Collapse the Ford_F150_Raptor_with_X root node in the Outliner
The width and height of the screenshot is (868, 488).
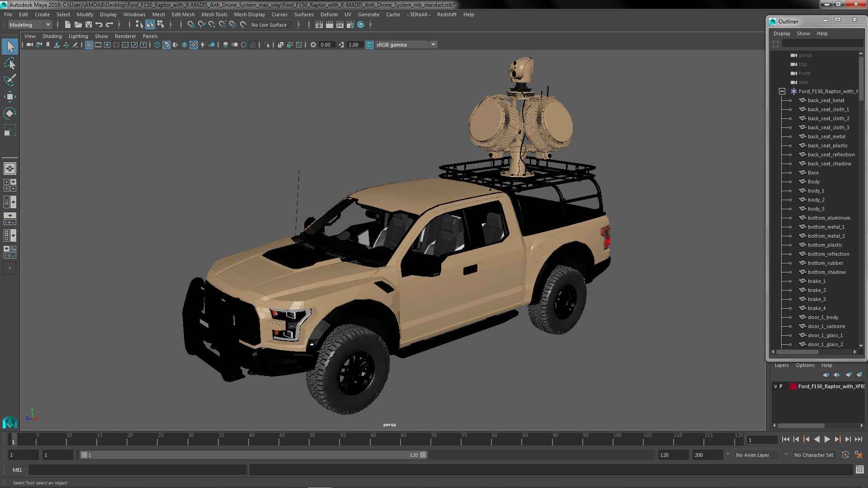[782, 91]
